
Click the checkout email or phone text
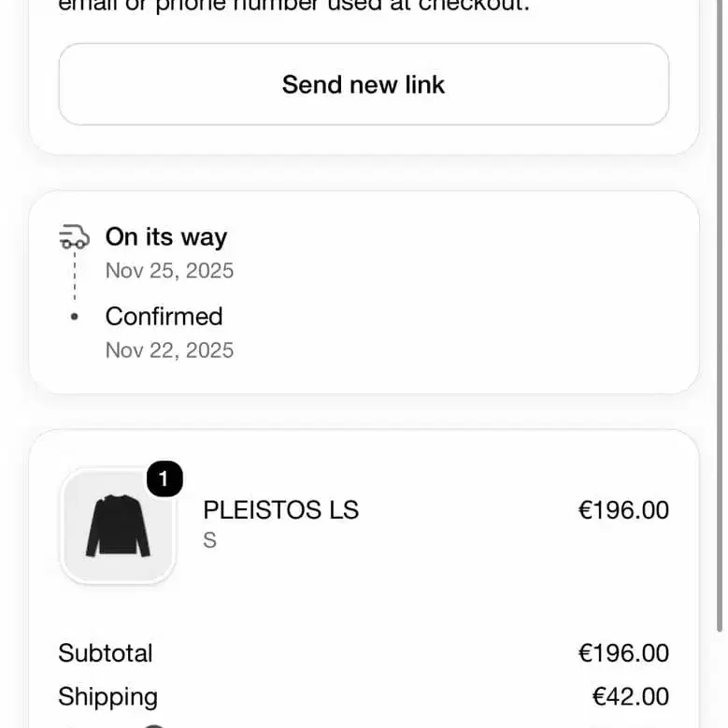(x=293, y=6)
